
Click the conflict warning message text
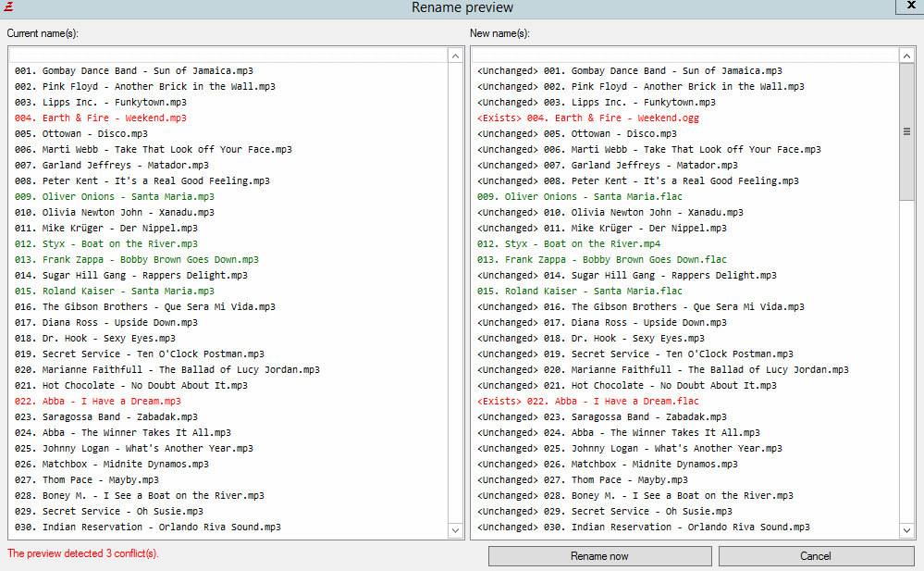83,553
